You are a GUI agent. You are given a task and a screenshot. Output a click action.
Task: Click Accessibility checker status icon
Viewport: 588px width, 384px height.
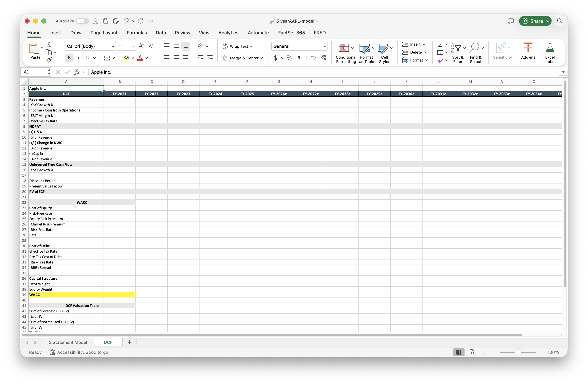tap(52, 352)
